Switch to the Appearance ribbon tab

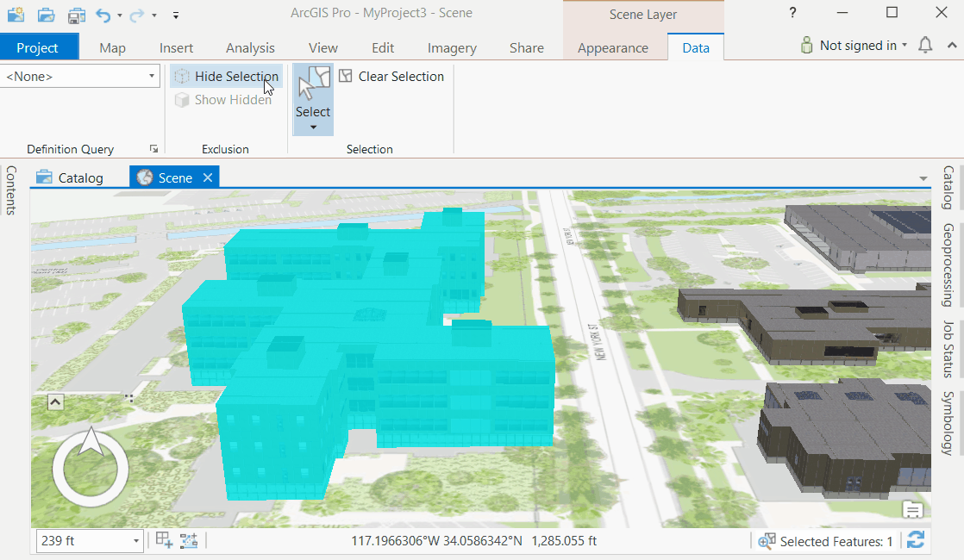(613, 48)
